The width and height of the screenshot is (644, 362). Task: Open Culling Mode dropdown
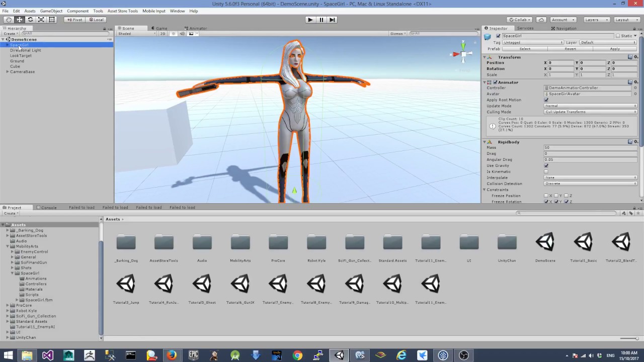pos(591,112)
